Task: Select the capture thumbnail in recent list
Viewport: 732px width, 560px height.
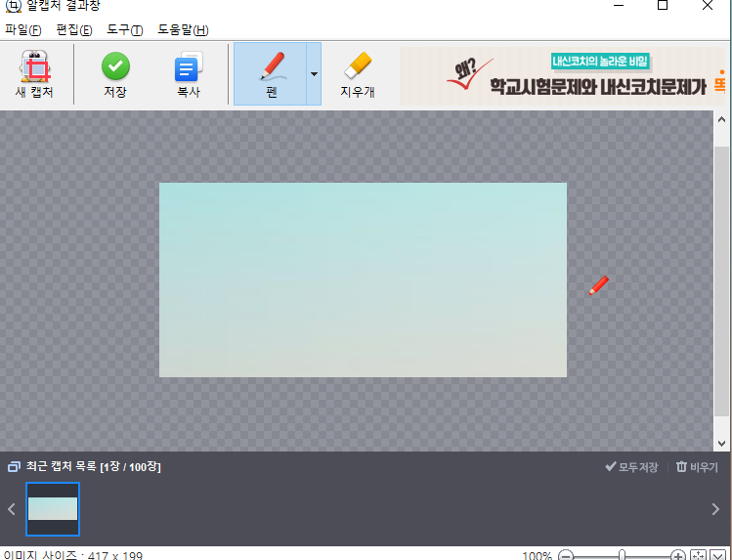Action: coord(53,508)
